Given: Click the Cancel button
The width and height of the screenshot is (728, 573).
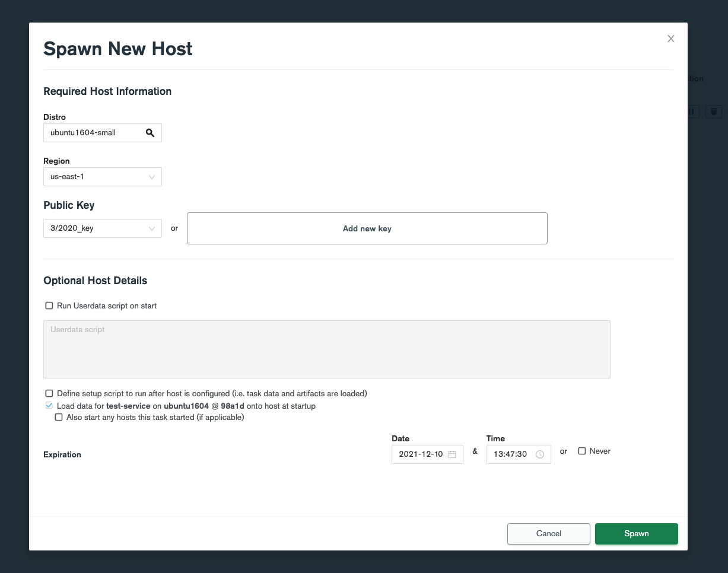Looking at the screenshot, I should (x=548, y=533).
